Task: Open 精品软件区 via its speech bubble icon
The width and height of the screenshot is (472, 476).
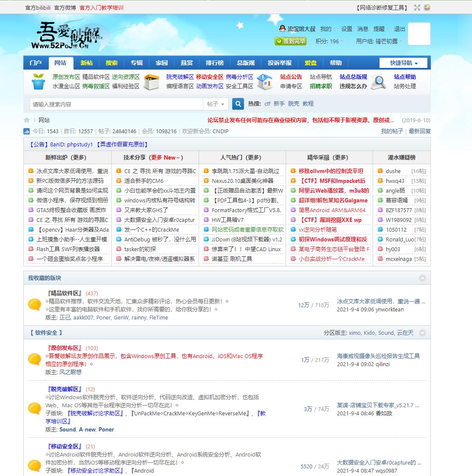Action: (34, 304)
